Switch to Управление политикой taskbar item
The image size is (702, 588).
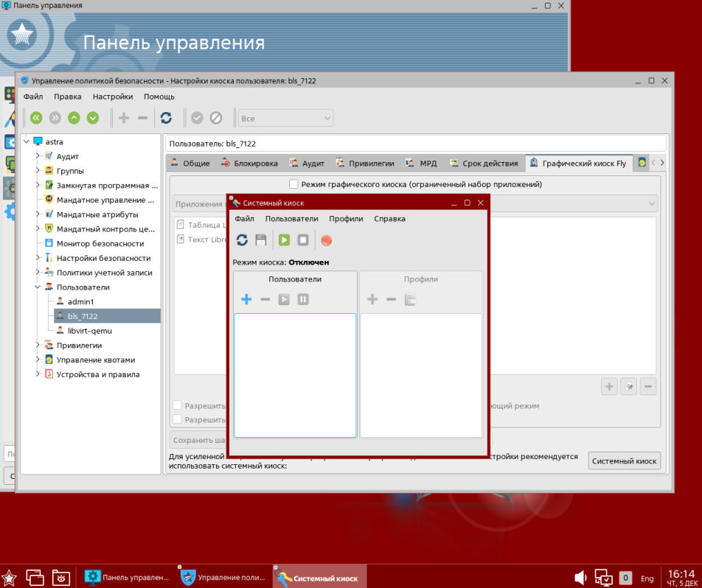tap(223, 577)
